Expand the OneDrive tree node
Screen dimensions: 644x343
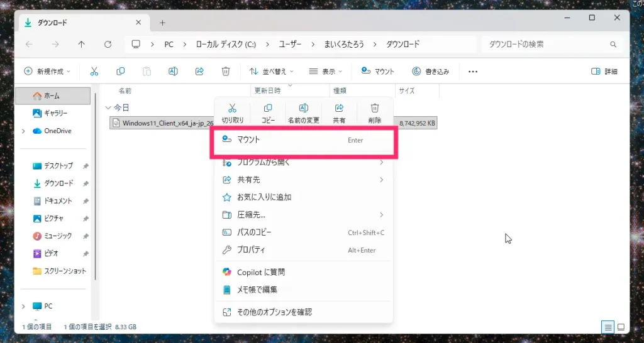(23, 131)
